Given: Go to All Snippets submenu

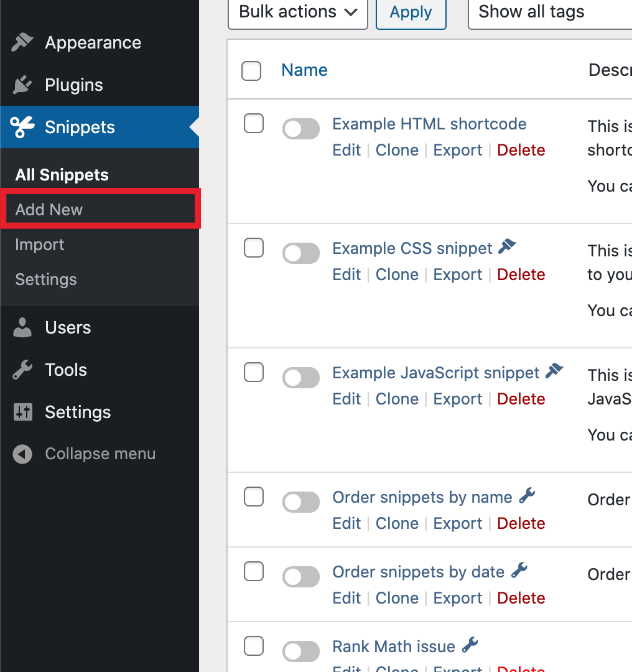Looking at the screenshot, I should (x=62, y=175).
